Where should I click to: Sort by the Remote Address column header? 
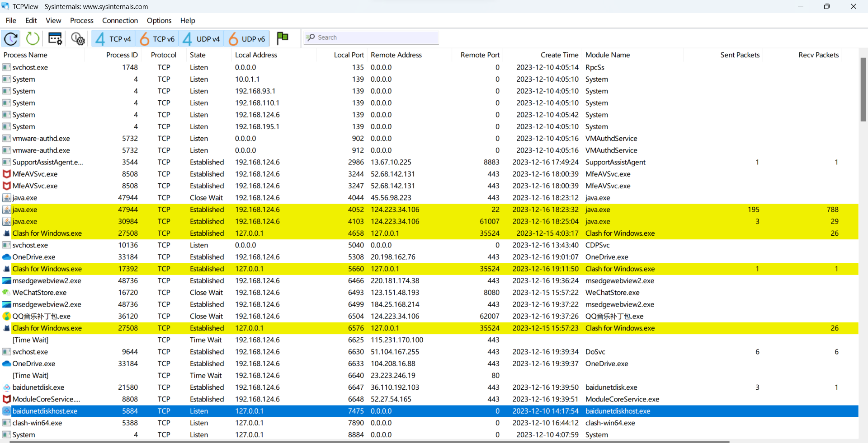tap(396, 55)
